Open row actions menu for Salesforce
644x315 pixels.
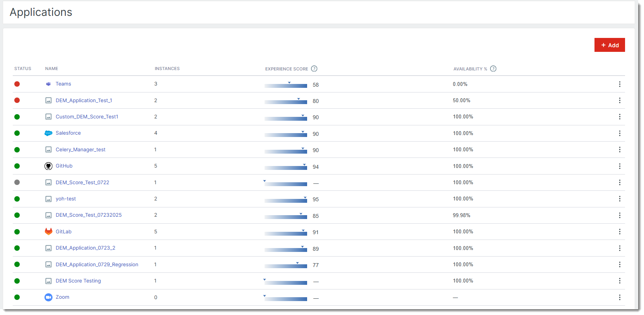[x=619, y=133]
